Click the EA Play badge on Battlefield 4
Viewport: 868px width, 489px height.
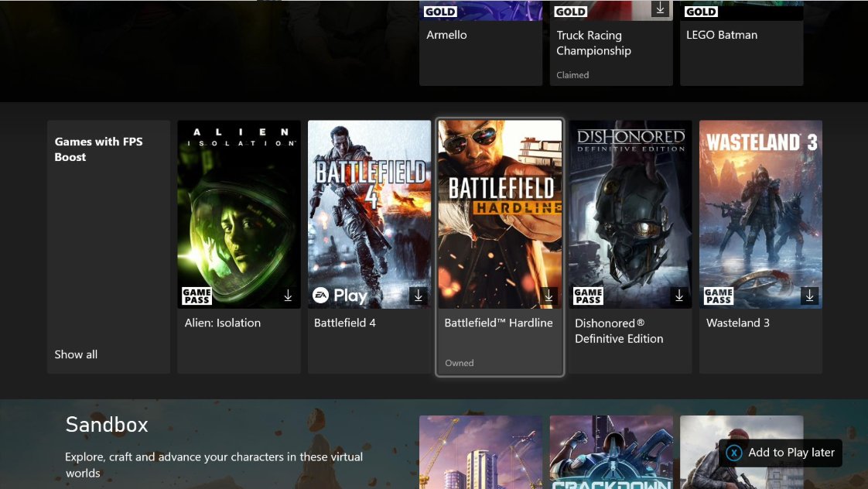click(340, 296)
